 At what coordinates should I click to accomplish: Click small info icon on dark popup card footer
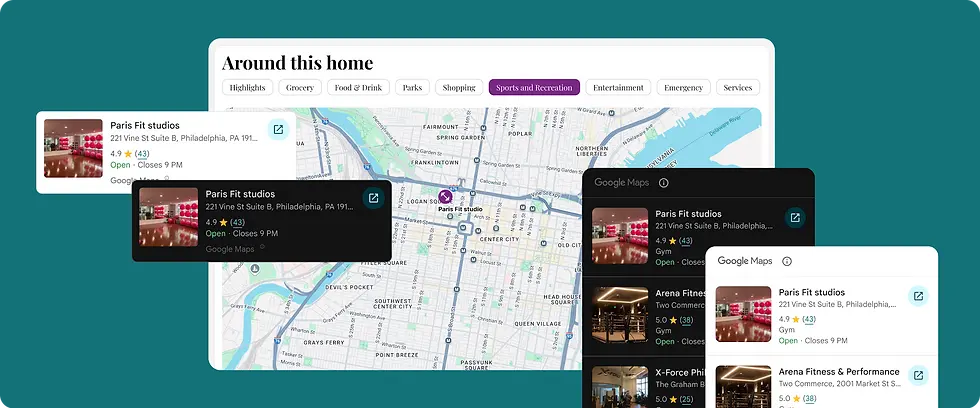pyautogui.click(x=262, y=247)
